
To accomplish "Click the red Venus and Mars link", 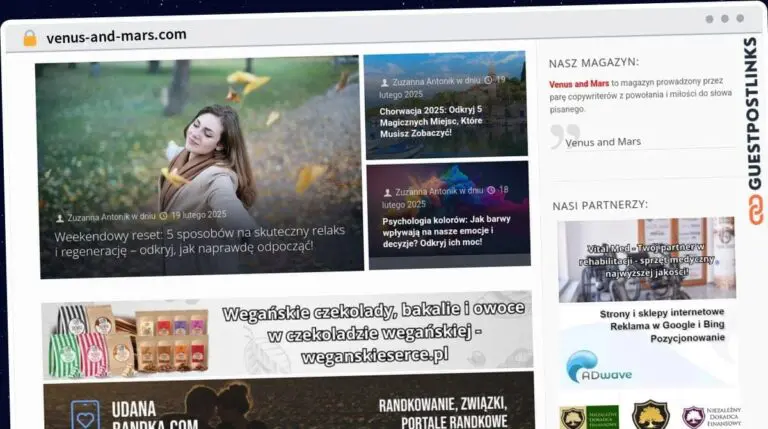I will [x=579, y=83].
